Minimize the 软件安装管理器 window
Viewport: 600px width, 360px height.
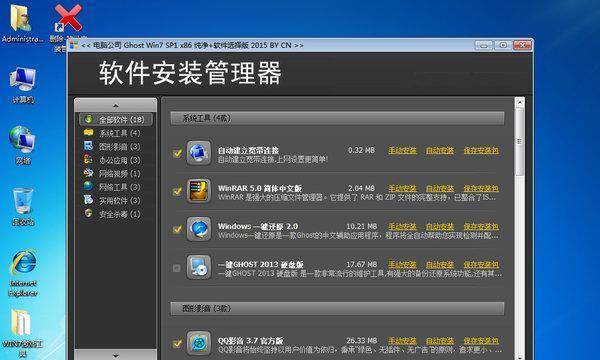point(484,45)
